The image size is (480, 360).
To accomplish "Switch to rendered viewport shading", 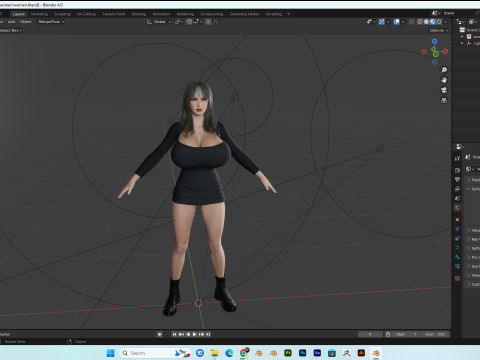I will click(439, 22).
